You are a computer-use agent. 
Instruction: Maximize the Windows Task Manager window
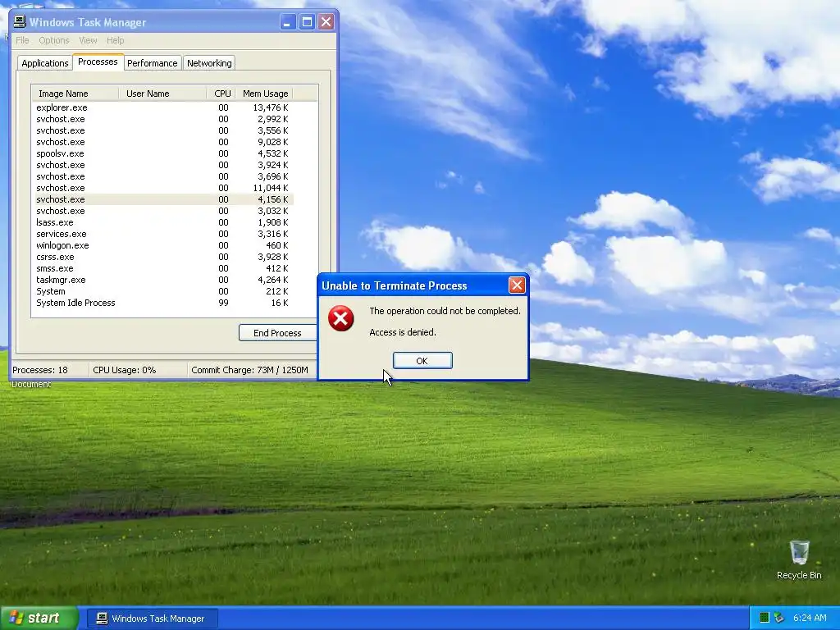(307, 22)
